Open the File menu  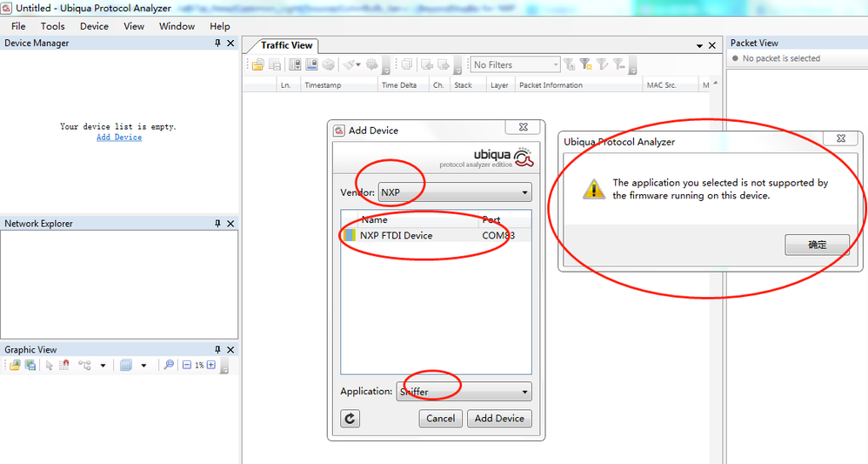tap(18, 26)
